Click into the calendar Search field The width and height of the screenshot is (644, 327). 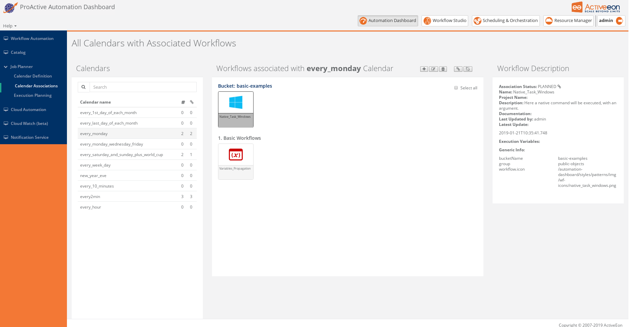143,87
